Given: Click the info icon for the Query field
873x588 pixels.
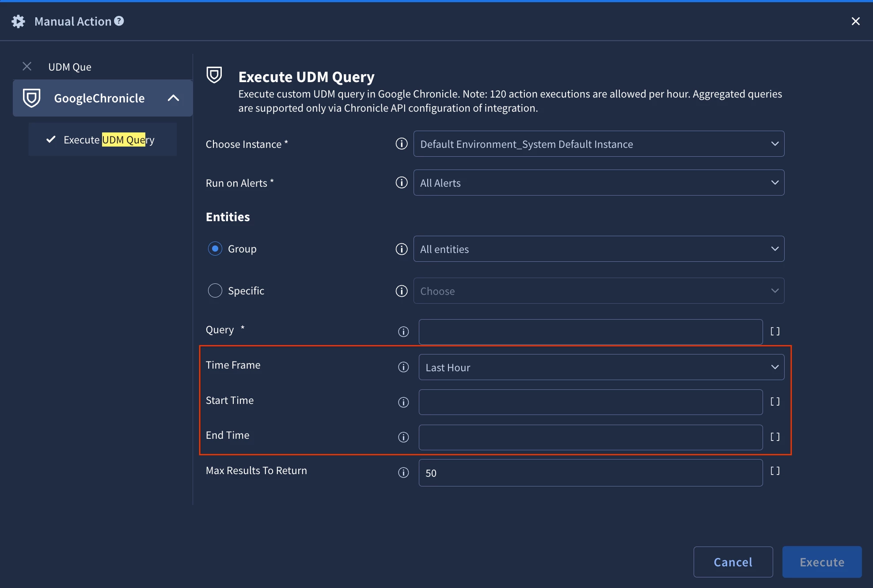Looking at the screenshot, I should [403, 332].
